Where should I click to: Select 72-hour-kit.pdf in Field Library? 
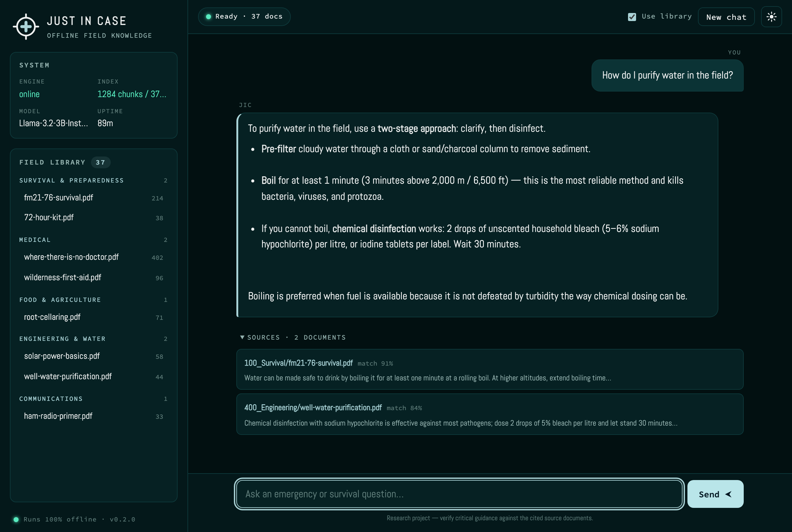pyautogui.click(x=94, y=217)
